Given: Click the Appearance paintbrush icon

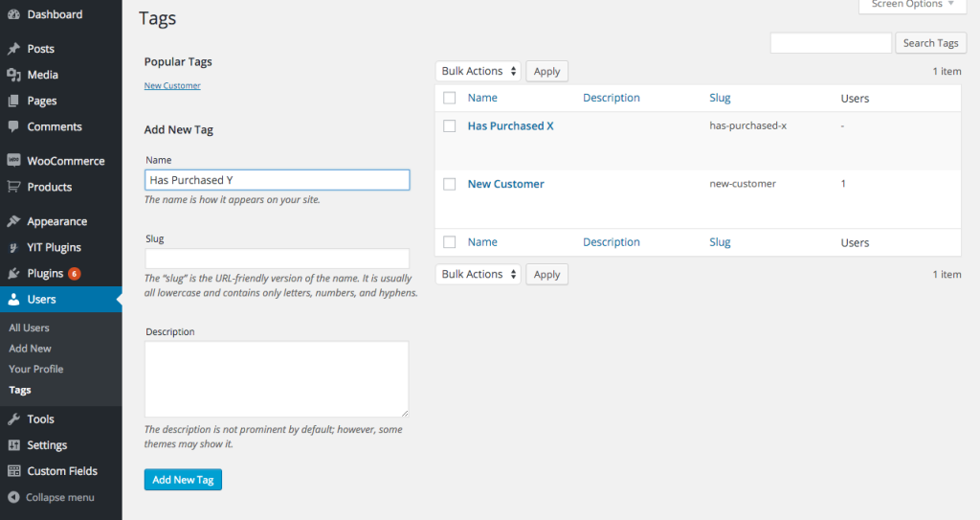Looking at the screenshot, I should (x=13, y=221).
